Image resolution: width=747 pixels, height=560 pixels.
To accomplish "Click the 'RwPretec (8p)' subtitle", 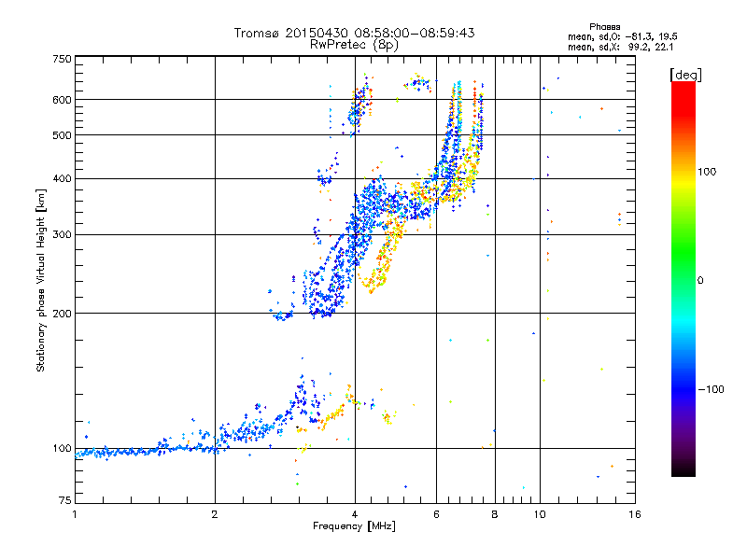I will pyautogui.click(x=354, y=45).
